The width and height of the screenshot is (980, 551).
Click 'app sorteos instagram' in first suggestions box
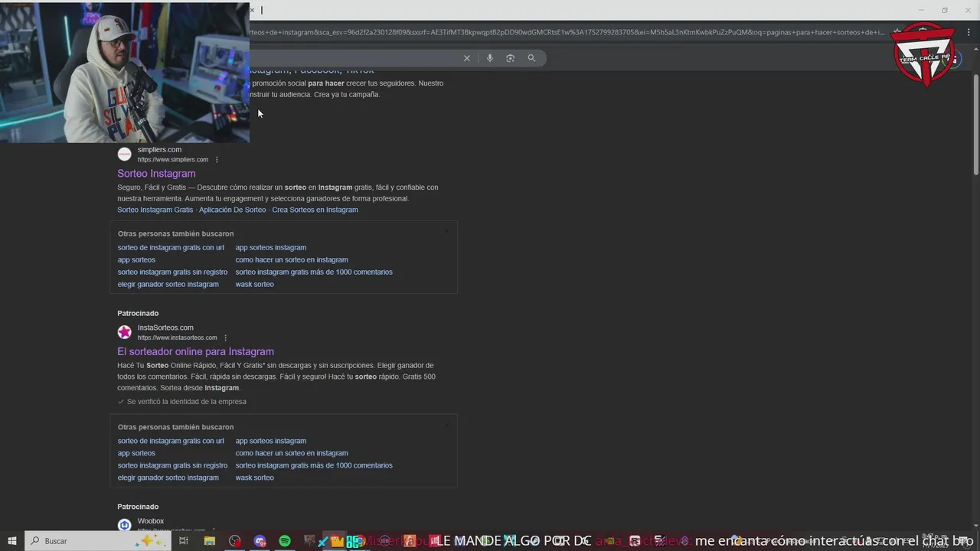[271, 247]
